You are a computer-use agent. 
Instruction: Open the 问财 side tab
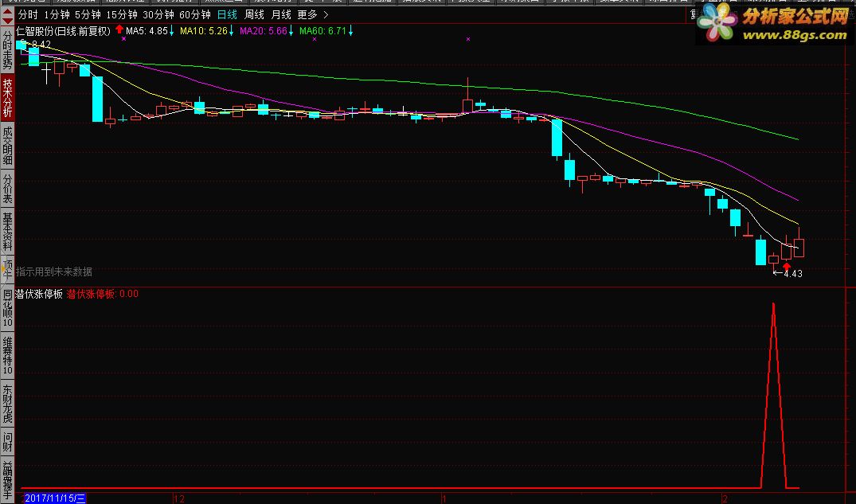[x=7, y=442]
